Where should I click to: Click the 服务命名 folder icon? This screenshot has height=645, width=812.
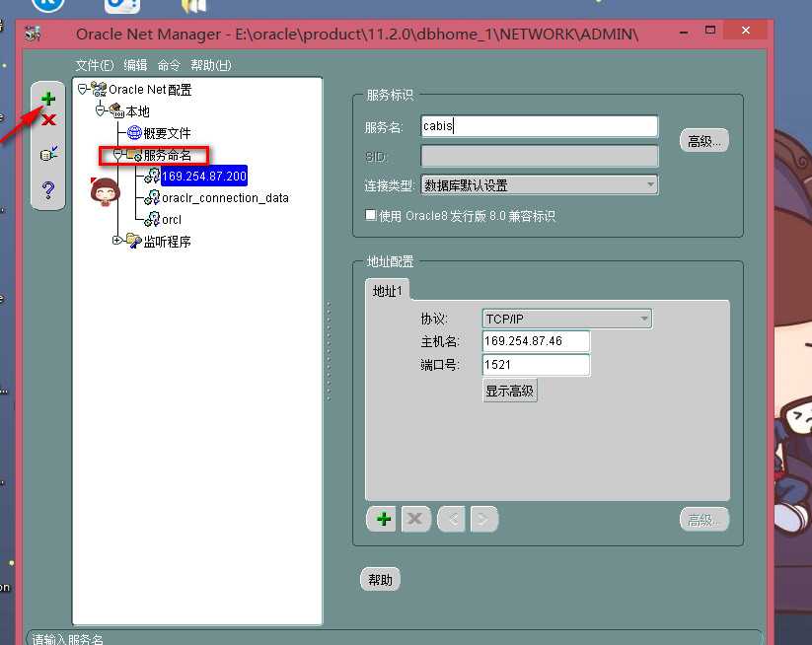134,155
